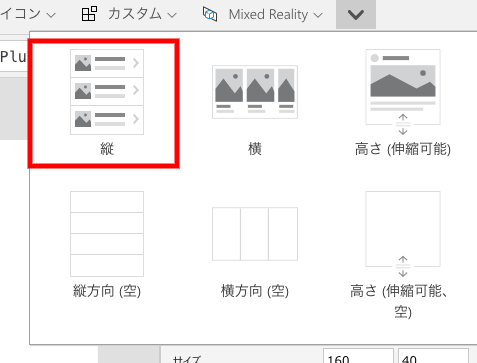This screenshot has height=363, width=477.
Task: Open the アイコン dropdown in the ribbon
Action: [x=28, y=14]
